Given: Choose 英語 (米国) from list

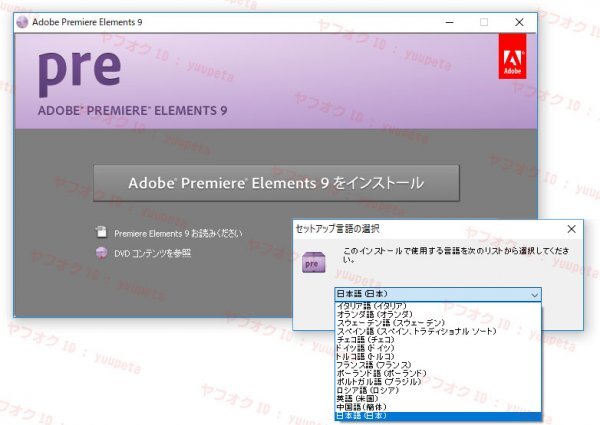Looking at the screenshot, I should [438, 398].
